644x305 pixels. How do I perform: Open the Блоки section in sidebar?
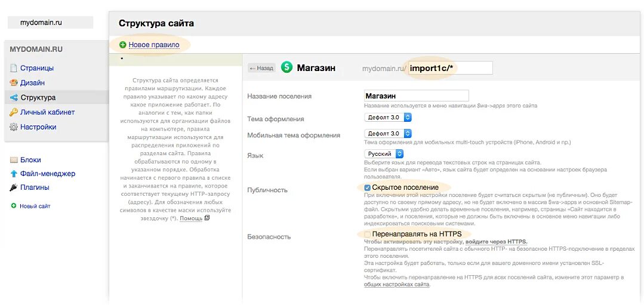coord(30,160)
